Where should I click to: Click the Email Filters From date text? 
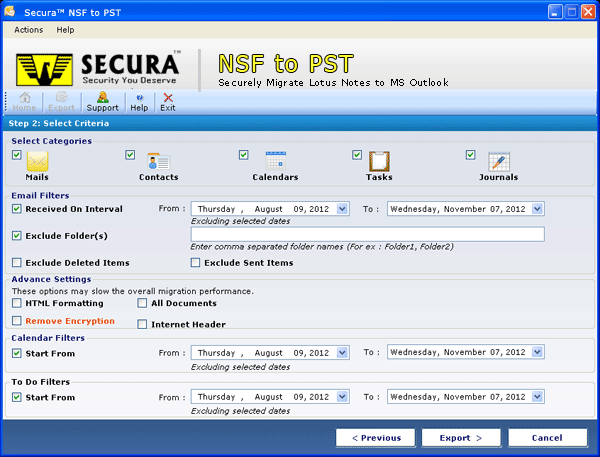[x=263, y=209]
